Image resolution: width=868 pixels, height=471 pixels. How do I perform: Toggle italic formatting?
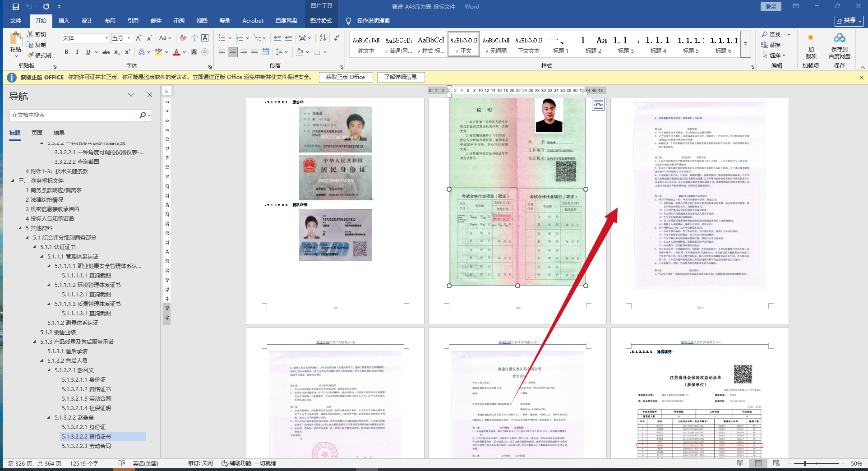coord(77,52)
